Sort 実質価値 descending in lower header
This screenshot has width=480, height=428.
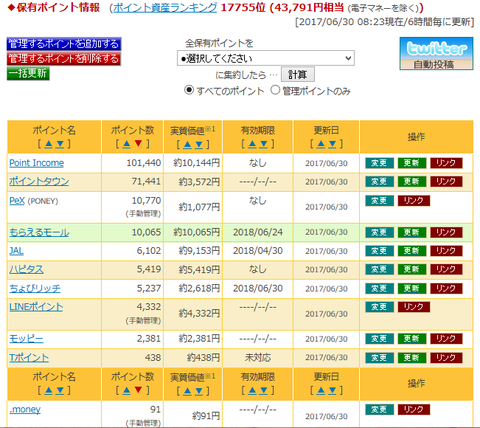coord(199,391)
